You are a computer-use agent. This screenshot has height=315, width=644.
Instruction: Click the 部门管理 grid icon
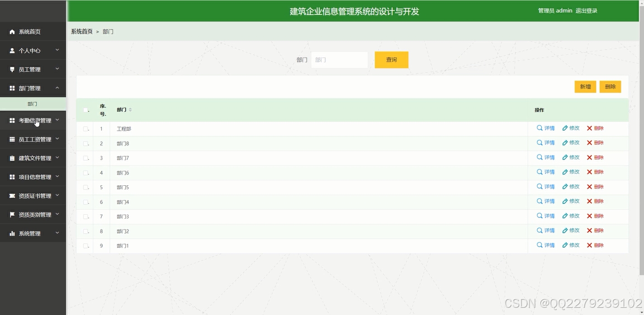coord(11,88)
